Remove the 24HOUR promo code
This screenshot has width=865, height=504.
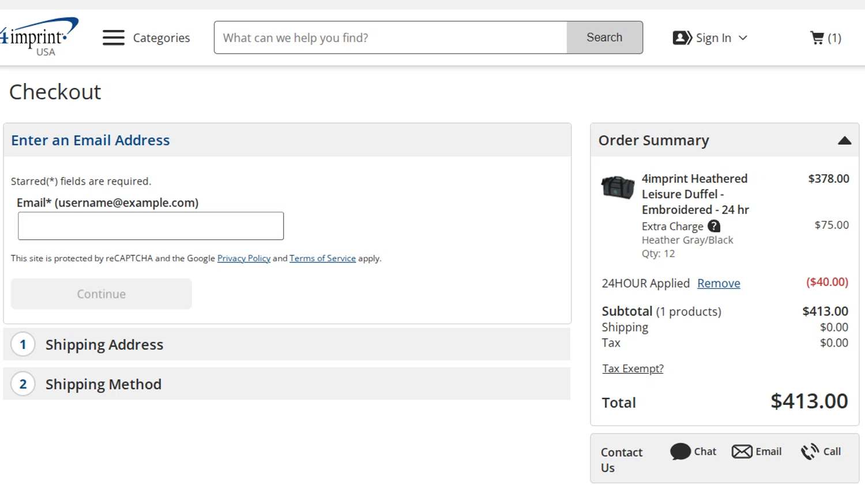coord(719,283)
